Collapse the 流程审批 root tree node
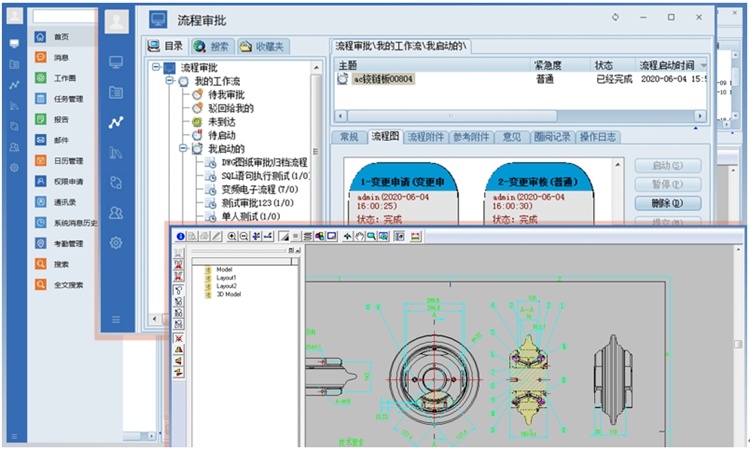 point(156,67)
